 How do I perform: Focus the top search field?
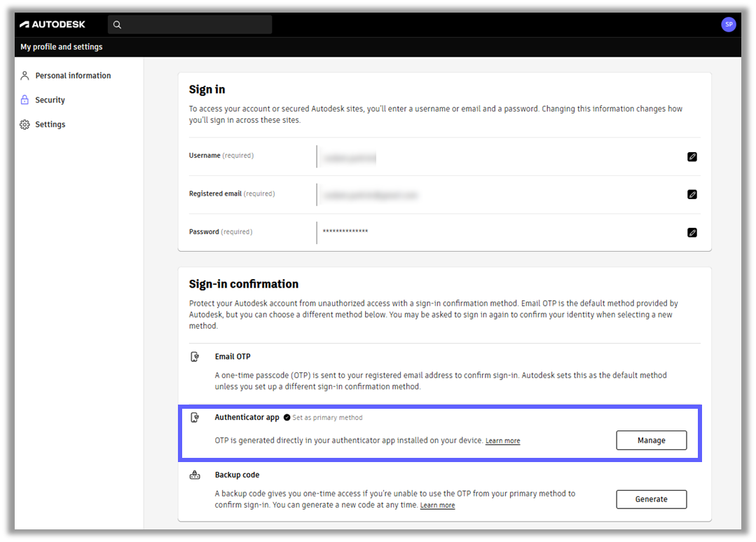tap(190, 25)
